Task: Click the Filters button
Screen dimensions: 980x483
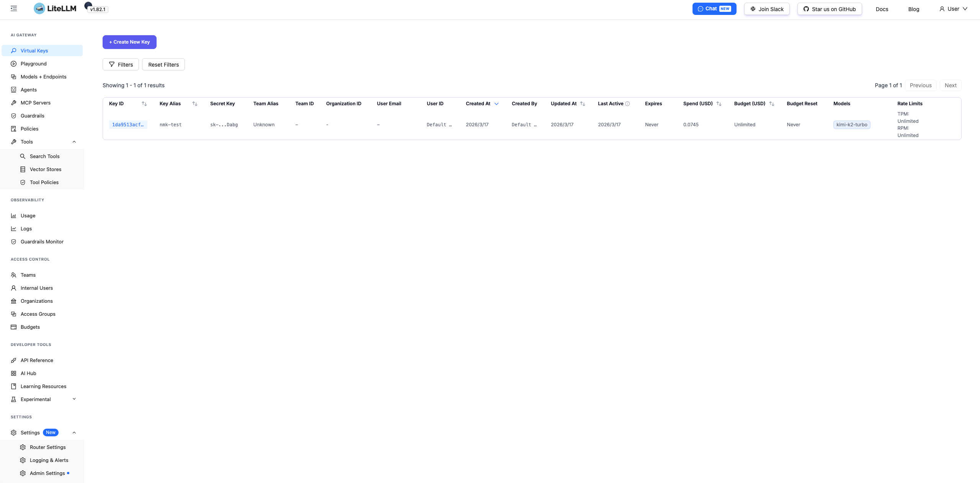Action: (x=121, y=65)
